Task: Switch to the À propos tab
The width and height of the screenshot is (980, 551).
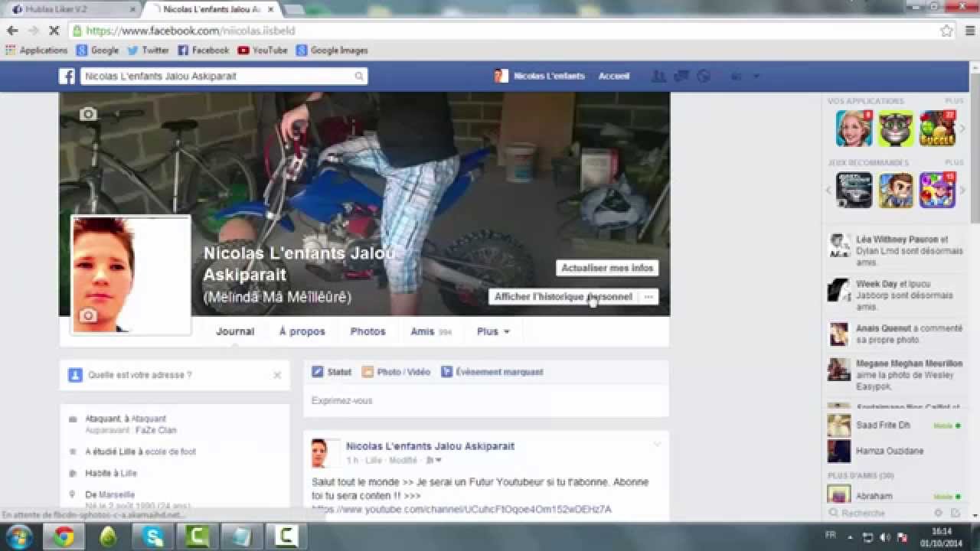Action: tap(302, 331)
